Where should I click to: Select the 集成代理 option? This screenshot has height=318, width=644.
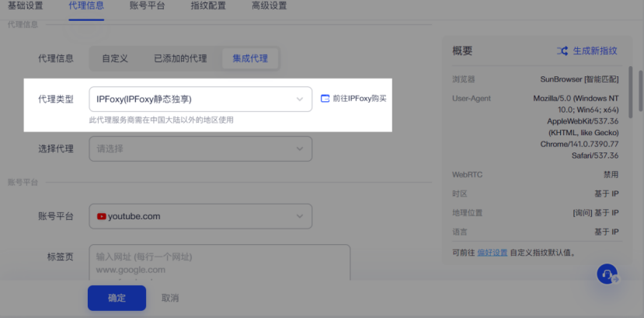click(249, 58)
